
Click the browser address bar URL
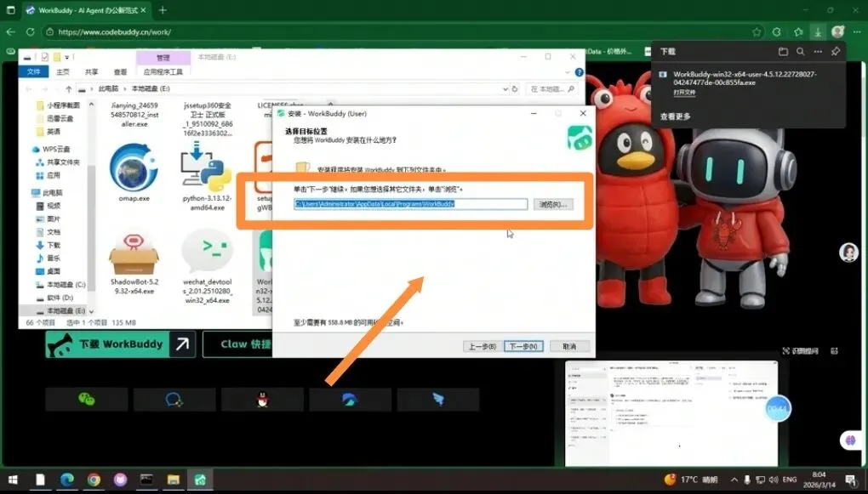click(x=115, y=32)
